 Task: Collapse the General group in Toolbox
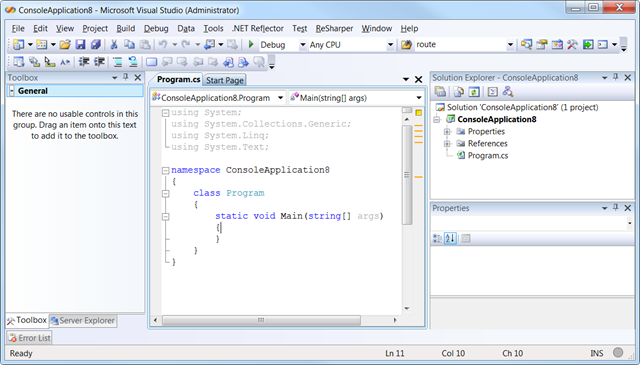coord(12,91)
